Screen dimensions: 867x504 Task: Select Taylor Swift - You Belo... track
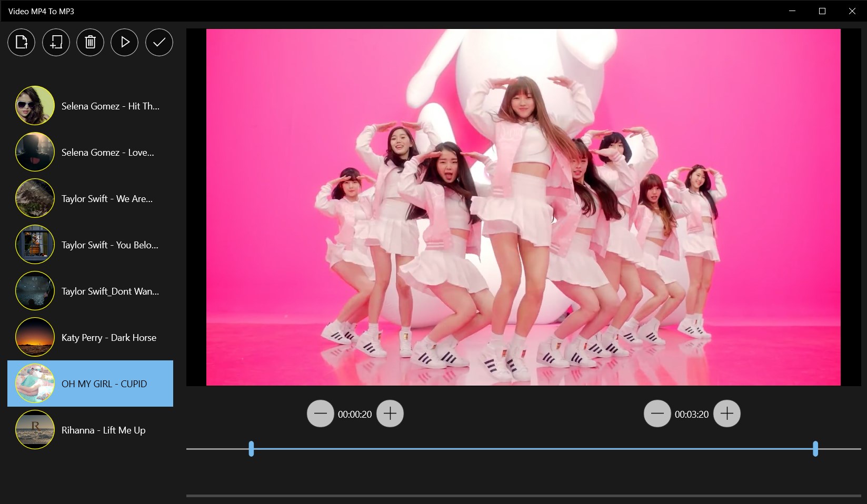(x=90, y=245)
